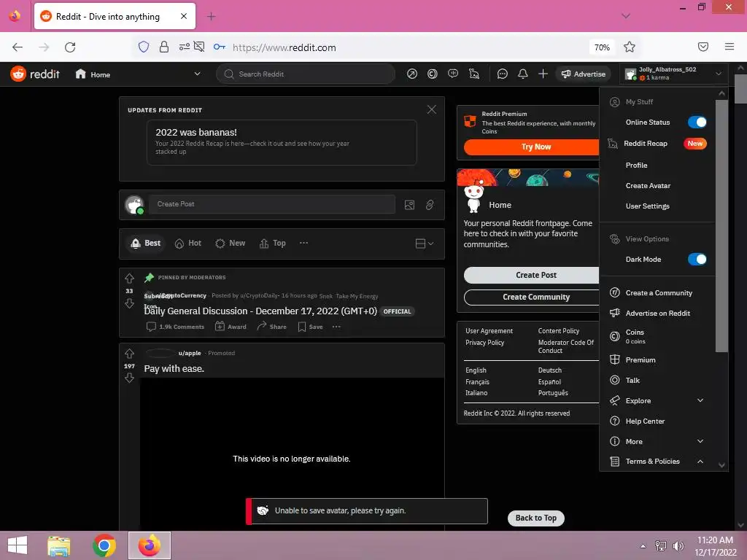The height and width of the screenshot is (560, 747).
Task: Click the Create Community button
Action: point(531,297)
